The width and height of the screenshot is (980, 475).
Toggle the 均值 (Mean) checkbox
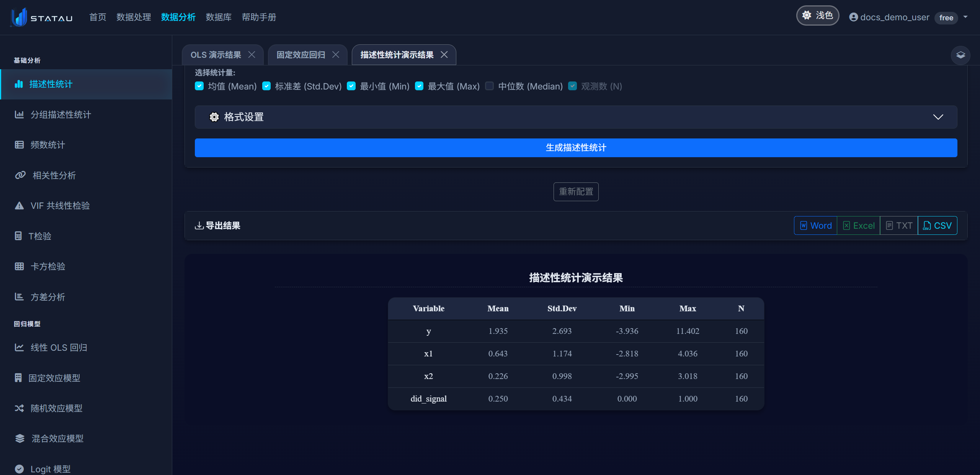199,86
